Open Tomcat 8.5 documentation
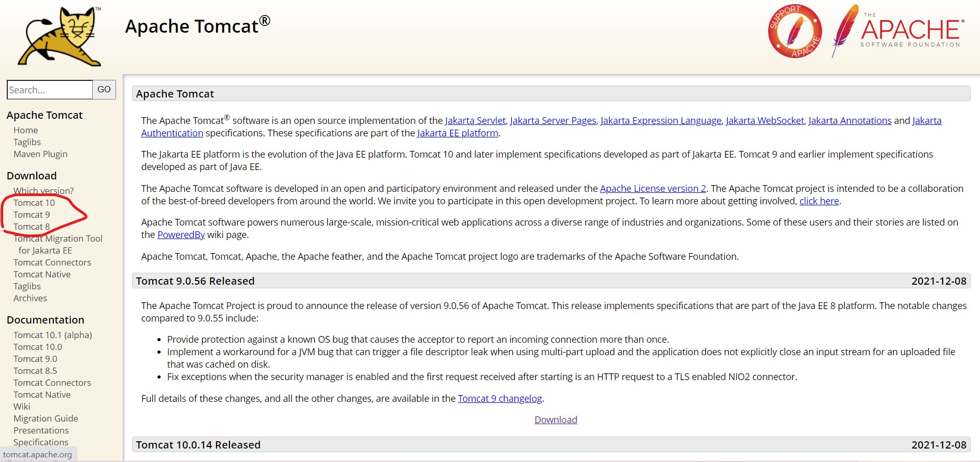This screenshot has width=980, height=462. pos(35,371)
